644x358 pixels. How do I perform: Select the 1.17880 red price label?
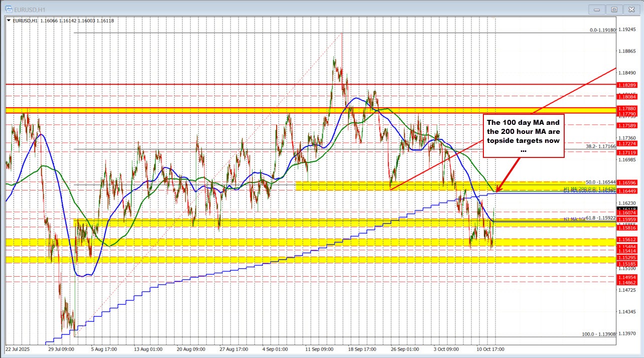pyautogui.click(x=626, y=108)
